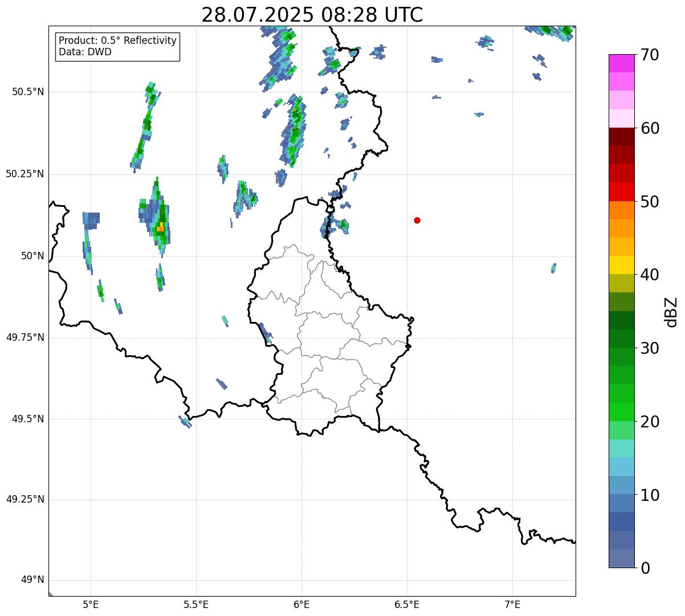The height and width of the screenshot is (616, 685).
Task: Click the red station marker dot
Action: (417, 220)
